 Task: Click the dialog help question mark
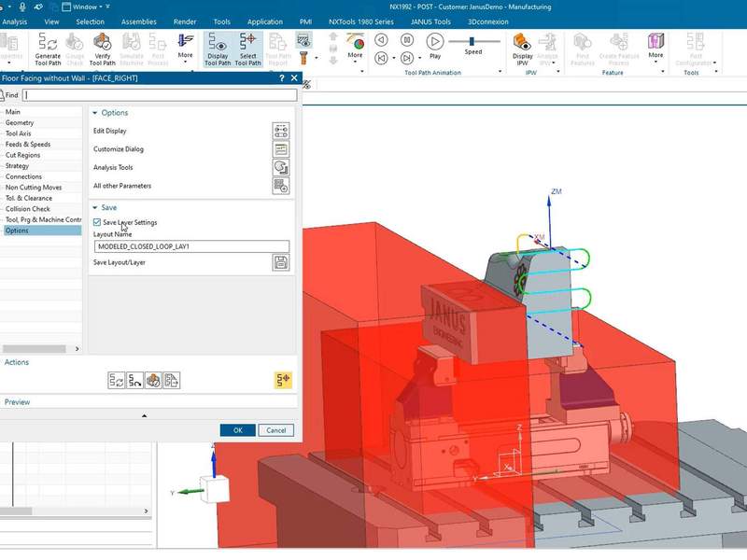click(282, 78)
